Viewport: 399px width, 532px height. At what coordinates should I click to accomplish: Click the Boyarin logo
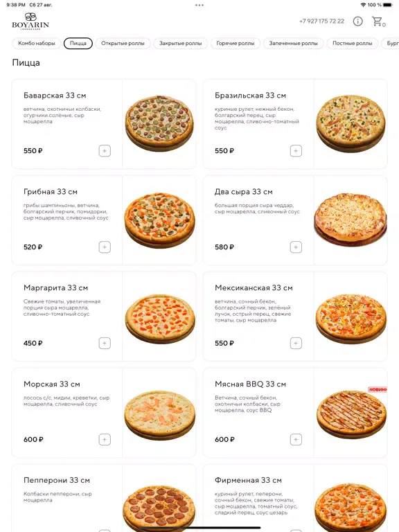pyautogui.click(x=30, y=21)
